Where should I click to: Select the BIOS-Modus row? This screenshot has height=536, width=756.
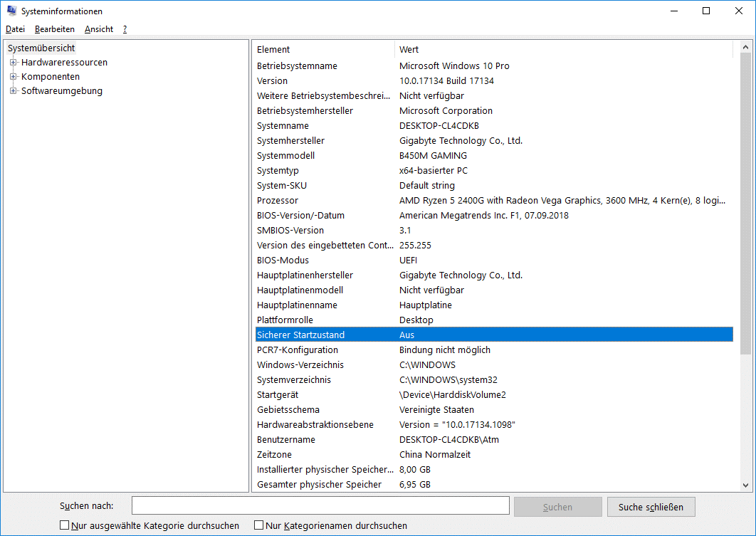[x=494, y=261]
